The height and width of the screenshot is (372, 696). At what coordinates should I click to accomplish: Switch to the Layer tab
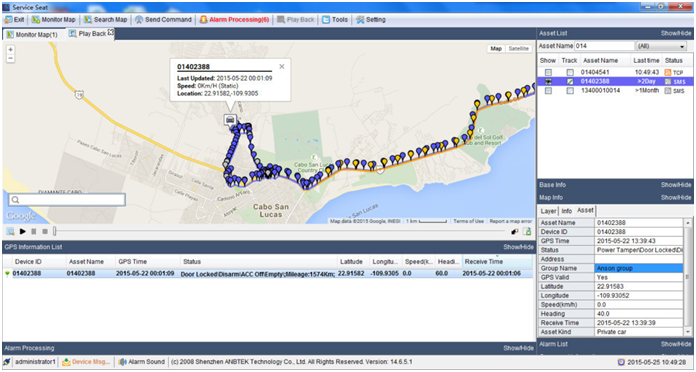pyautogui.click(x=548, y=211)
